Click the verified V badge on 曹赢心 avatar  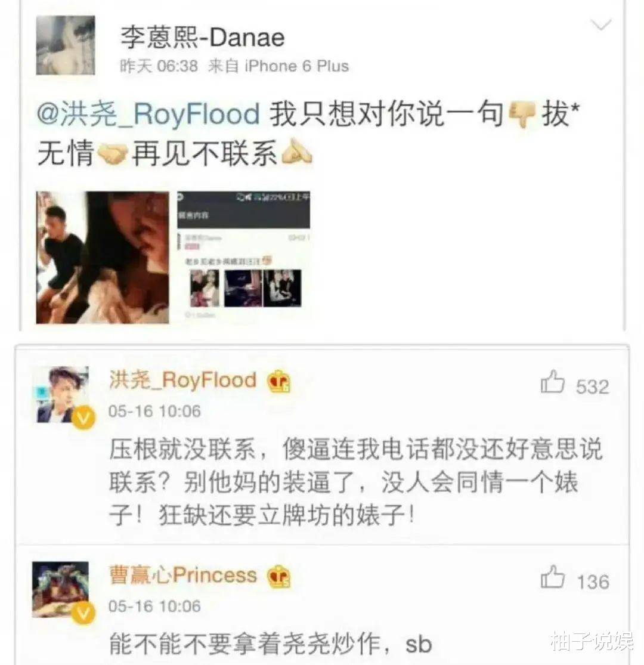pos(83,613)
